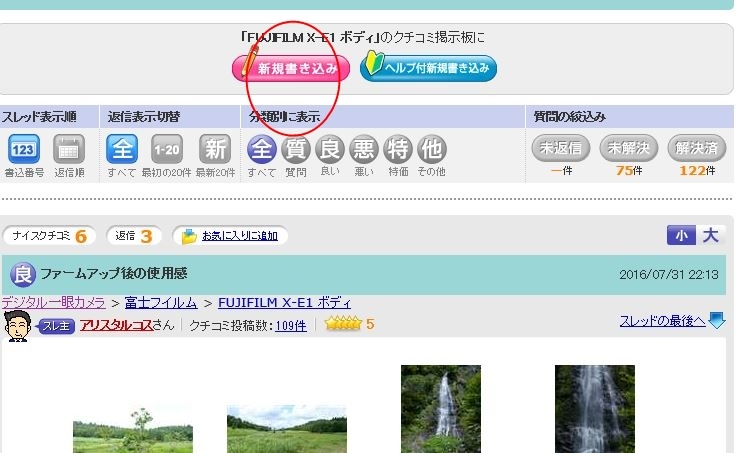Click the pink 新規書き込み button
Viewport: 737px width, 453px height.
pos(291,69)
